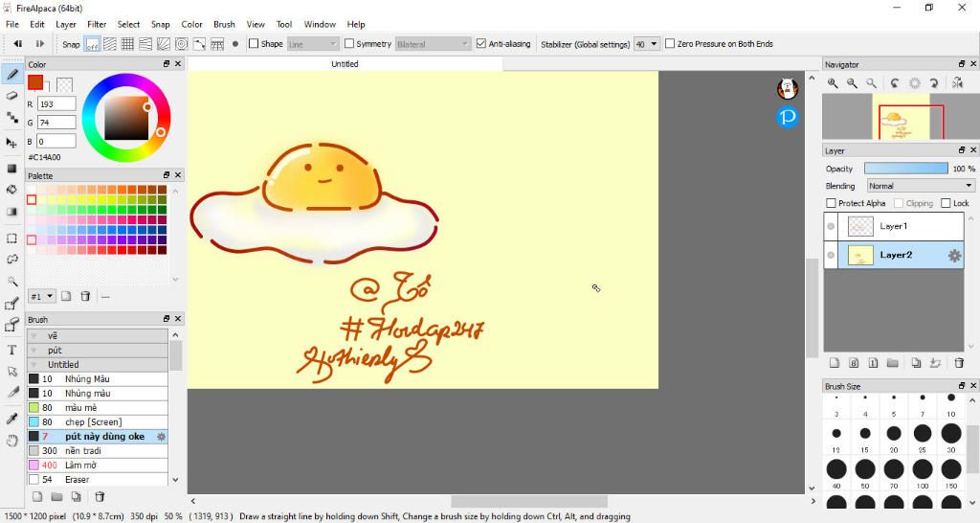Open the Shape type Line dropdown
Screen dimensions: 980x523
(x=313, y=44)
